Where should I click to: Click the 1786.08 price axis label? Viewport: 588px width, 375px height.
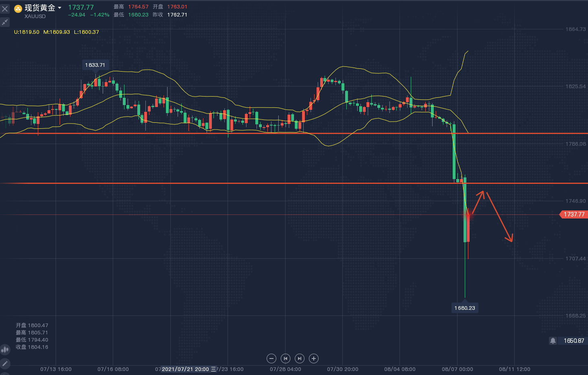pyautogui.click(x=576, y=144)
